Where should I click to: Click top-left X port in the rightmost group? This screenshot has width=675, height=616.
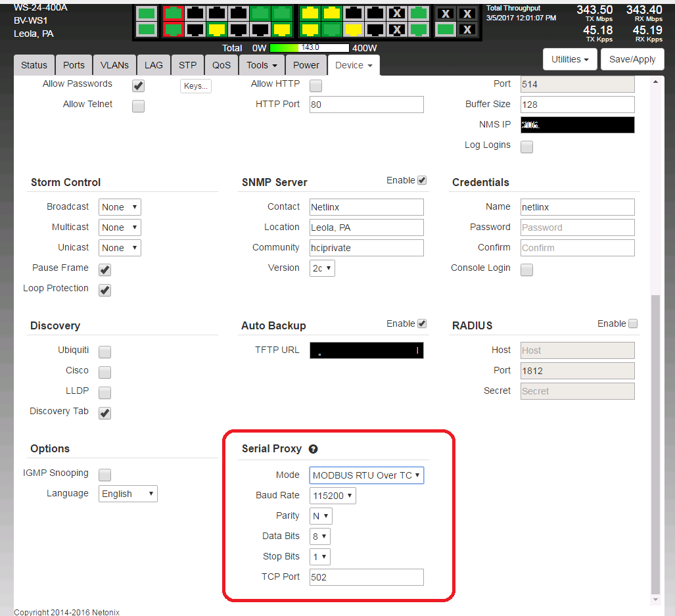click(446, 14)
